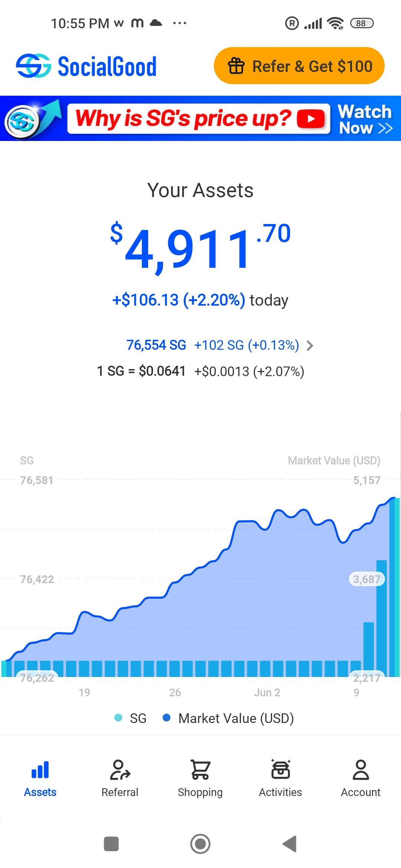Tap the Assets bar chart icon
Viewport: 401px width, 868px height.
pyautogui.click(x=40, y=770)
